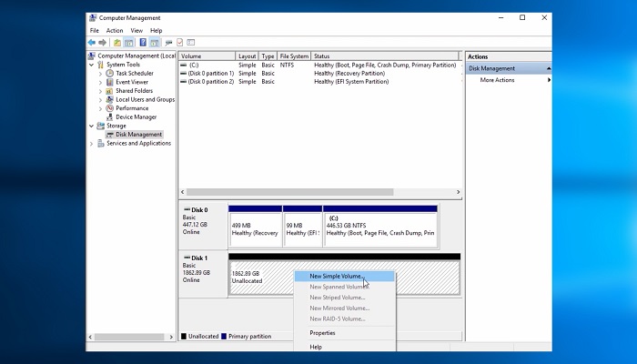This screenshot has height=364, width=637.
Task: Click the Type column header
Action: click(x=268, y=56)
